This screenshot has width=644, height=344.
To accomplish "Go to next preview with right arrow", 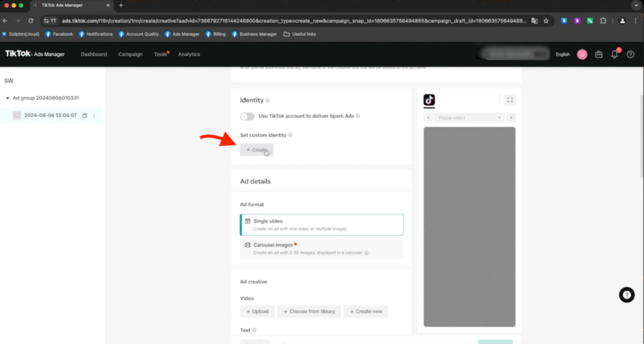I will click(x=511, y=118).
